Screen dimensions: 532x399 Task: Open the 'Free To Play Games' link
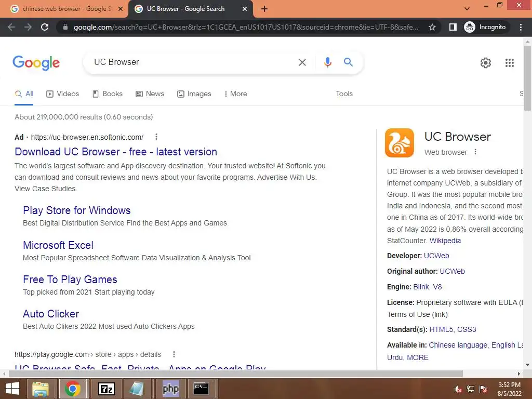click(x=70, y=279)
